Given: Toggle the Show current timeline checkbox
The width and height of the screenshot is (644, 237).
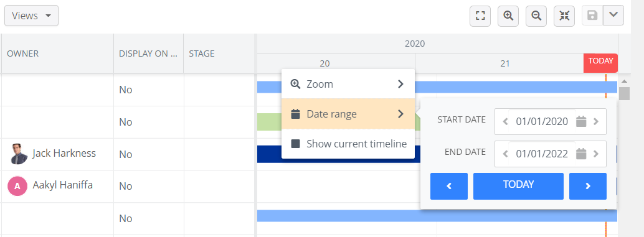Looking at the screenshot, I should (x=295, y=144).
